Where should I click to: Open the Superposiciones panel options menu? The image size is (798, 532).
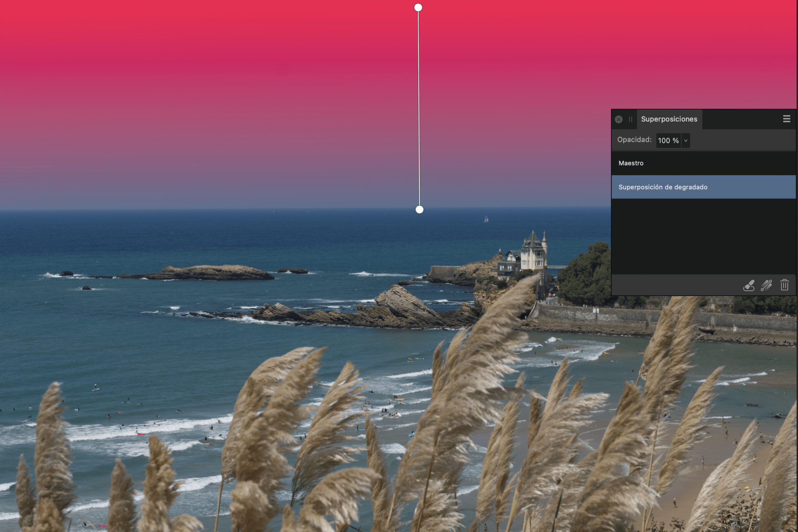786,119
